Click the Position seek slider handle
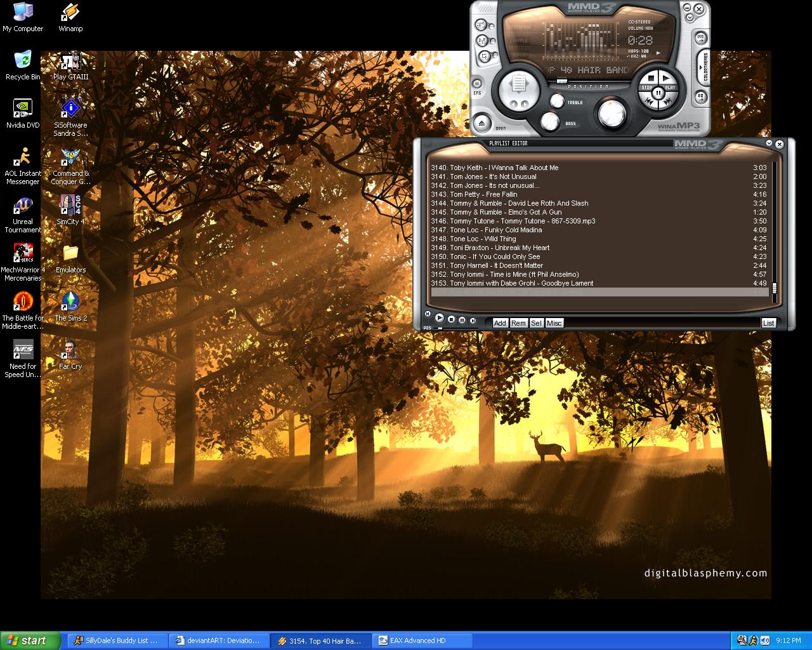The image size is (812, 650). coord(562,81)
